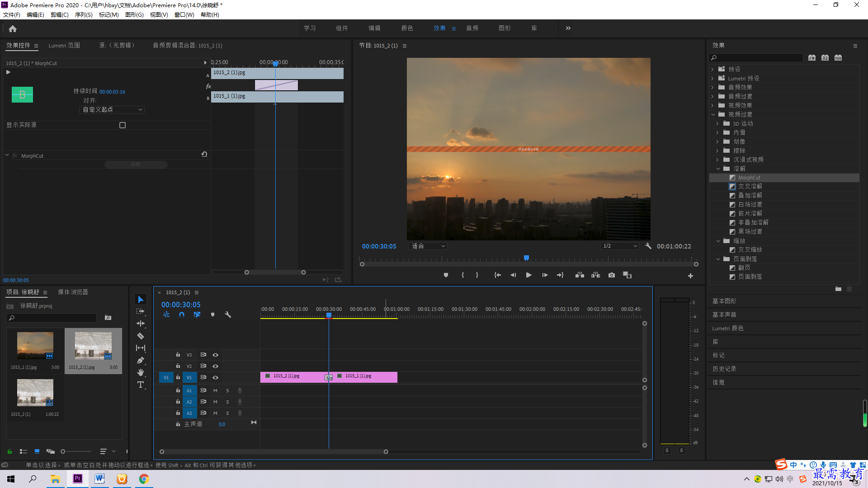Select the Razor tool

point(141,336)
